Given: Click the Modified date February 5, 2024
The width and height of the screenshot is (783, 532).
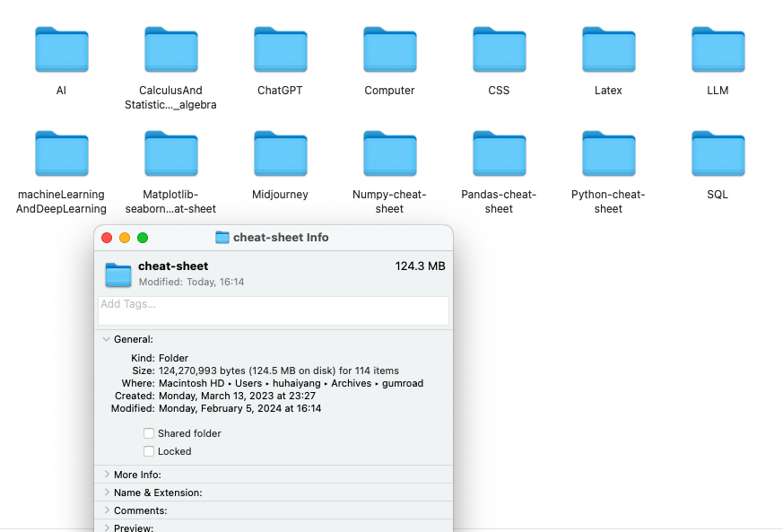Looking at the screenshot, I should (239, 408).
